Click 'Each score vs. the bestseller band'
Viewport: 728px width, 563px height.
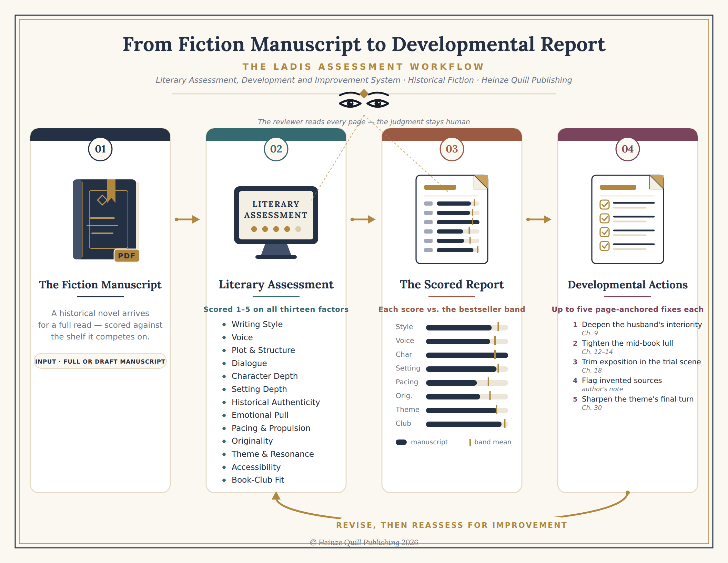coord(452,309)
